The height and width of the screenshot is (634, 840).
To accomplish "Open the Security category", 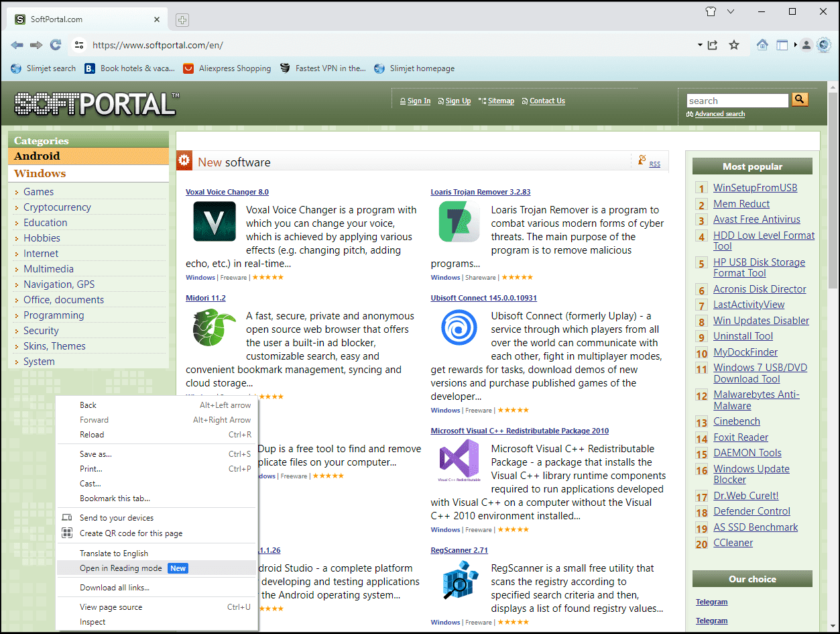I will point(41,331).
